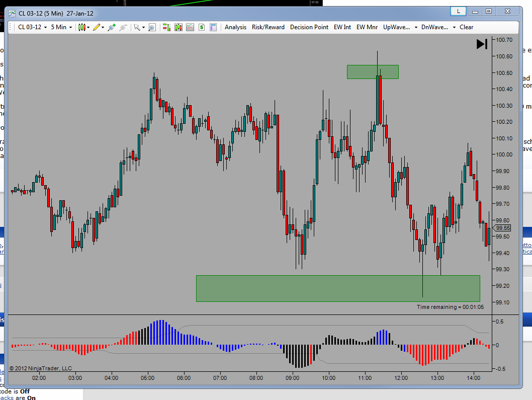Click the 09:00 time axis label

292,378
